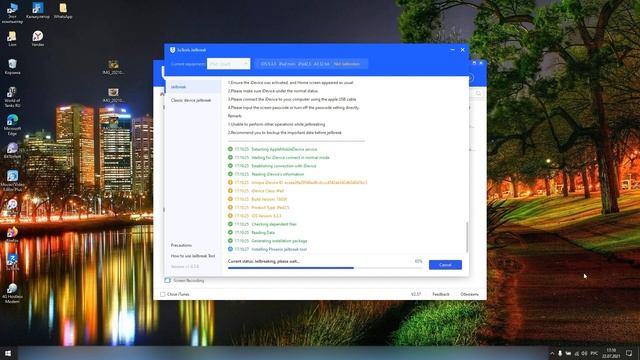This screenshot has height=360, width=640.
Task: Open Feedback in the 3uTools footer
Action: [441, 294]
